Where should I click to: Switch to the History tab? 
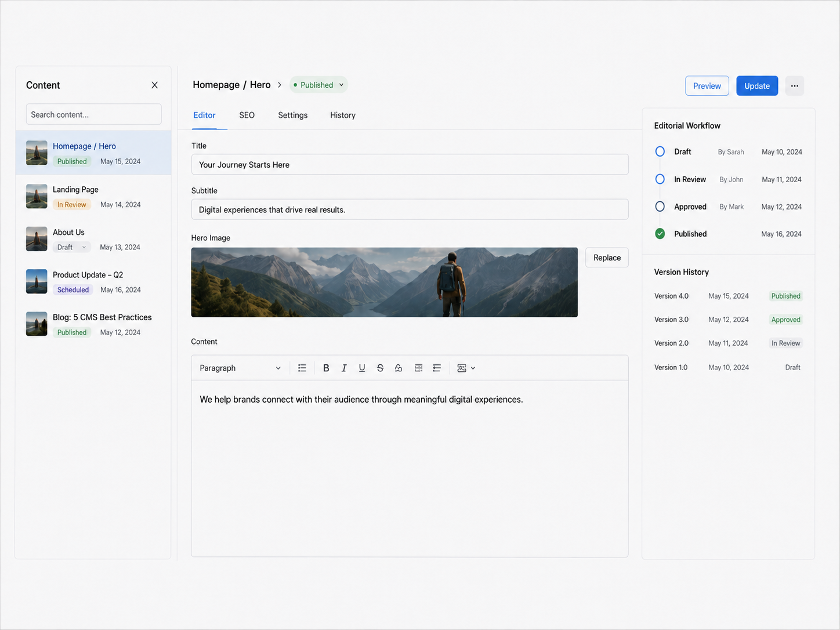[x=343, y=115]
